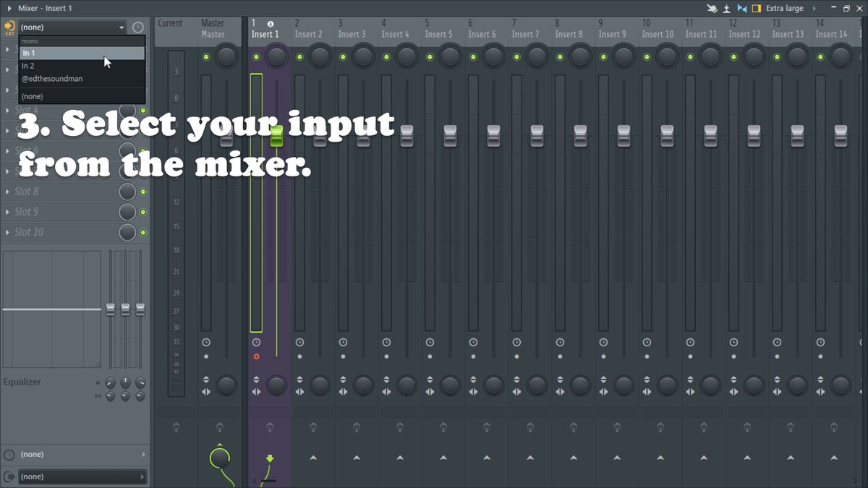Expand Slot 9 options arrow
The width and height of the screenshot is (868, 488).
[7, 212]
